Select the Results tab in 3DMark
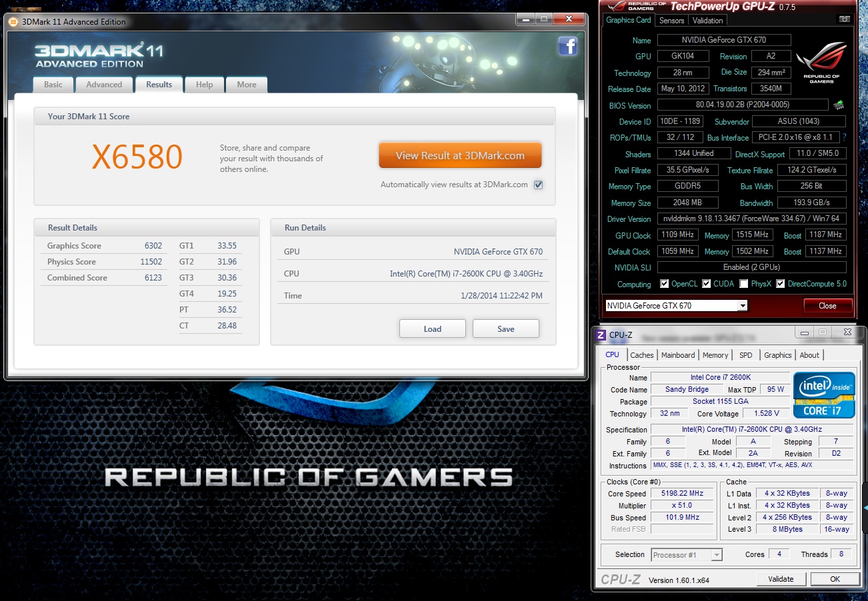This screenshot has width=868, height=601. point(159,85)
